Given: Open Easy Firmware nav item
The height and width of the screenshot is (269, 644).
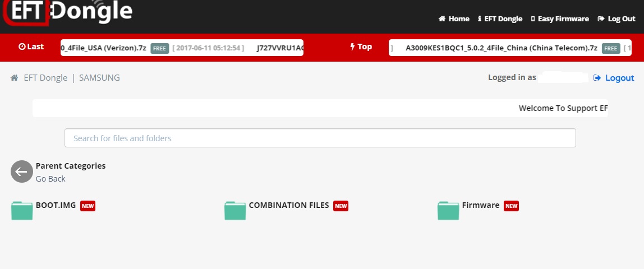Looking at the screenshot, I should [x=560, y=19].
